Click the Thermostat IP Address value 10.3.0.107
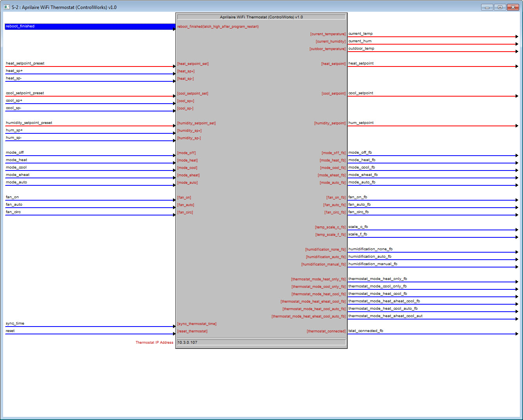523x420 pixels. point(261,343)
